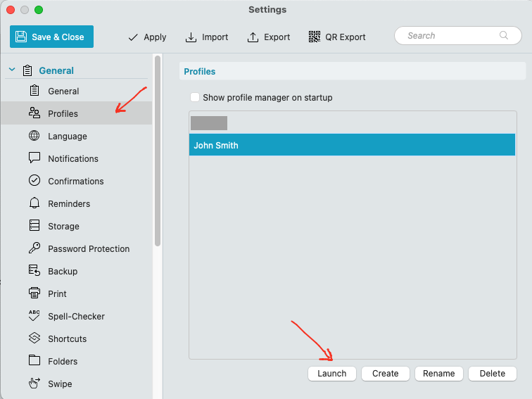Open the Language settings globe icon

[x=34, y=136]
